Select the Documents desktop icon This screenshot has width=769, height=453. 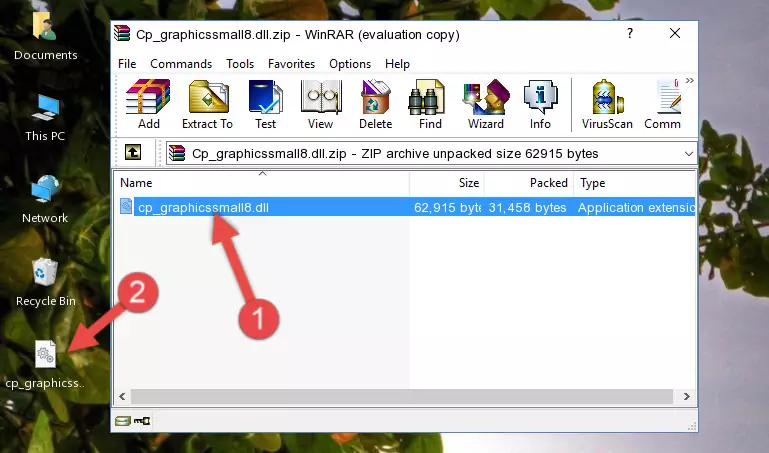45,37
